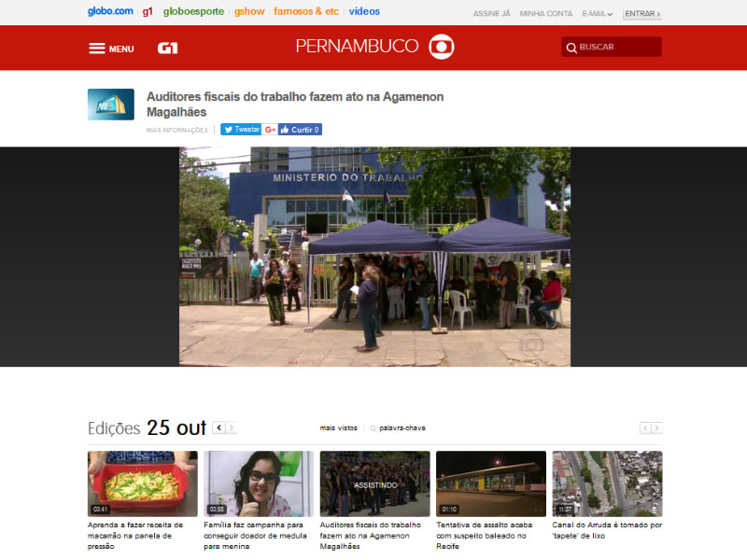The image size is (747, 560).
Task: Click 'Canal do Arruda é tomado' title
Action: click(x=607, y=530)
